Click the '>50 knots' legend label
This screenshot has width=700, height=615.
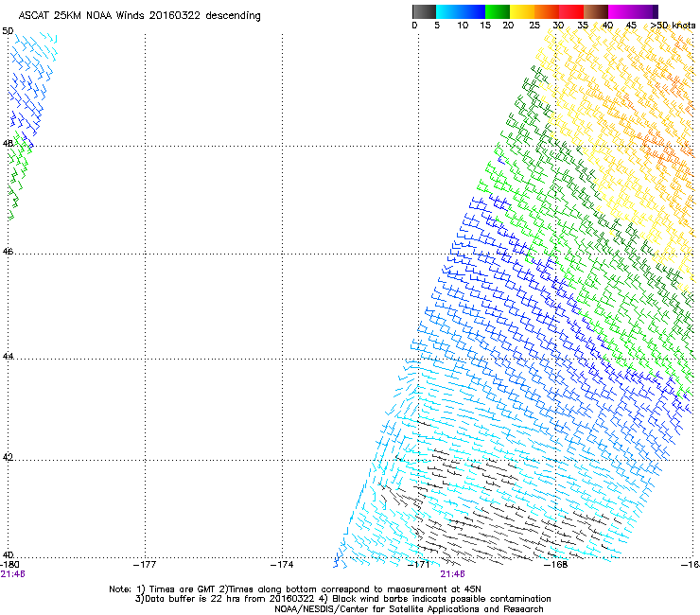click(673, 26)
